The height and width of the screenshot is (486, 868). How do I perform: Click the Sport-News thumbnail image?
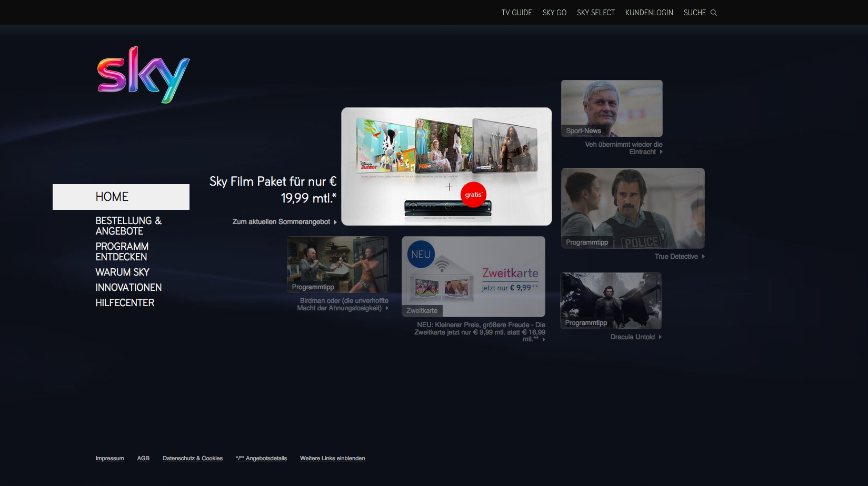(x=612, y=108)
